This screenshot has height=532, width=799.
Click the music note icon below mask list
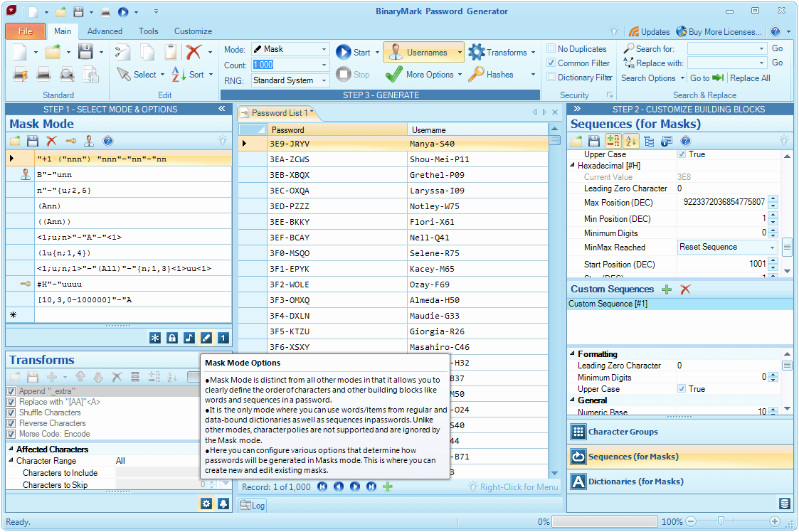coord(189,338)
